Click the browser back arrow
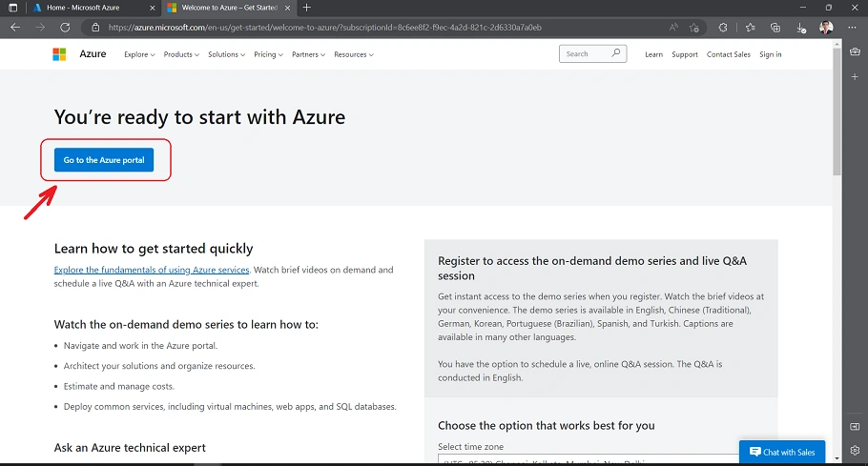Screen dimensions: 868x466 coord(15,27)
